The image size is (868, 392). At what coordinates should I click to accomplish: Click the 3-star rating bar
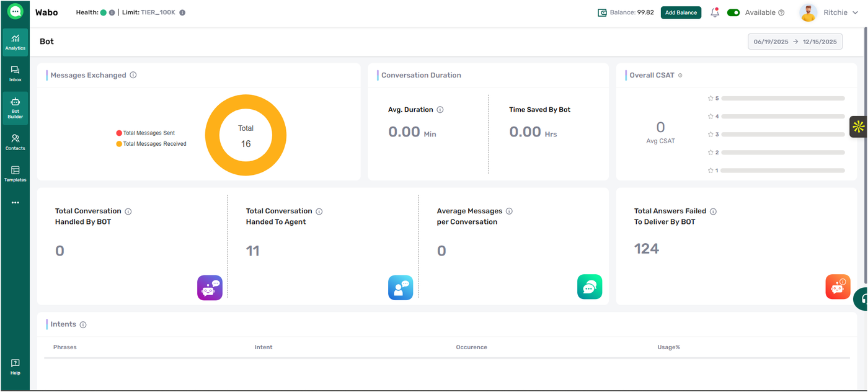pos(783,134)
